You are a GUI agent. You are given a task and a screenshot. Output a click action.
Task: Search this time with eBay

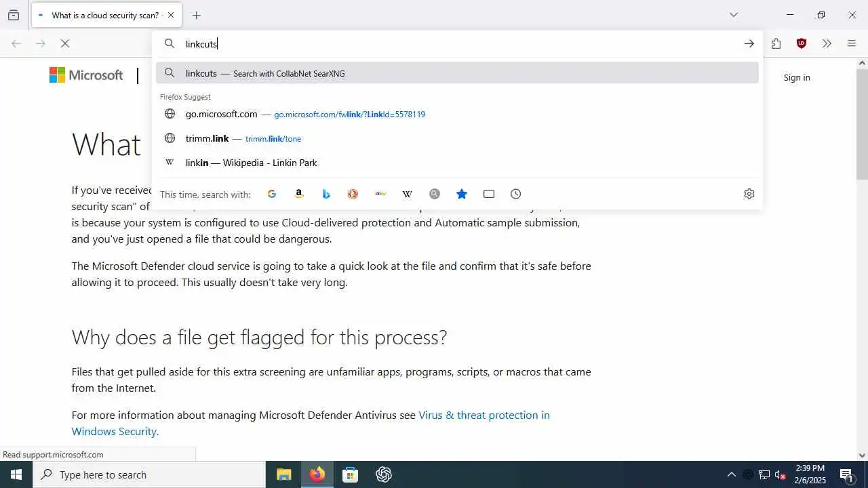[x=380, y=194]
